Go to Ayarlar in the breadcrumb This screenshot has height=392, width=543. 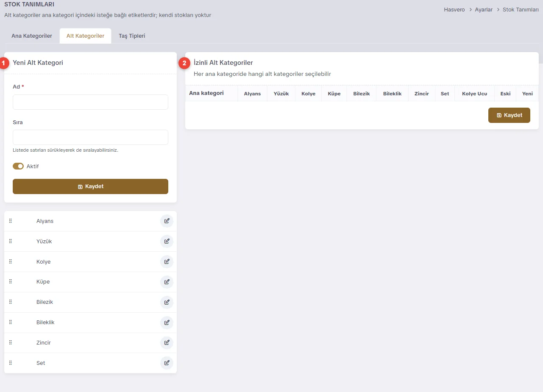[x=484, y=9]
